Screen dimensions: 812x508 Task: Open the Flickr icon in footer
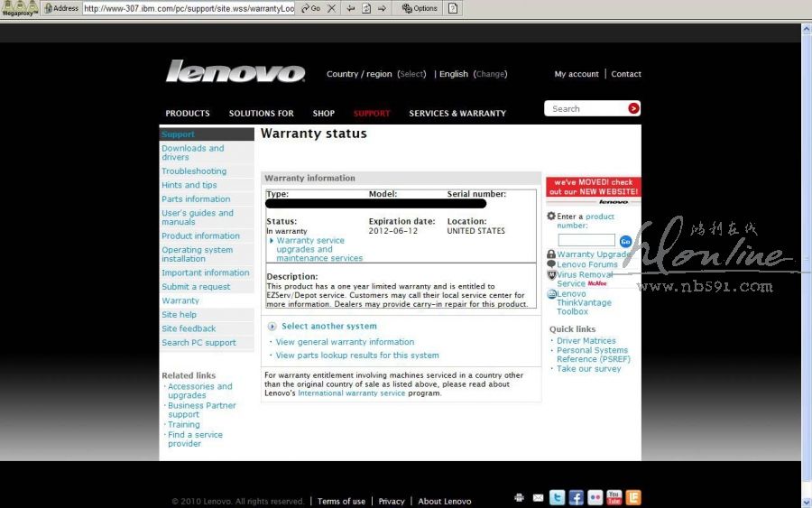(595, 498)
